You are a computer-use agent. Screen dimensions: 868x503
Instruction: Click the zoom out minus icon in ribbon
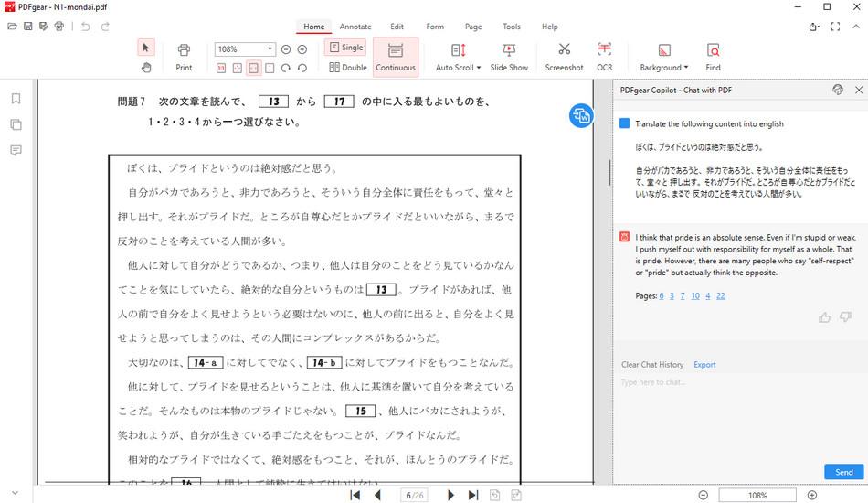click(286, 49)
